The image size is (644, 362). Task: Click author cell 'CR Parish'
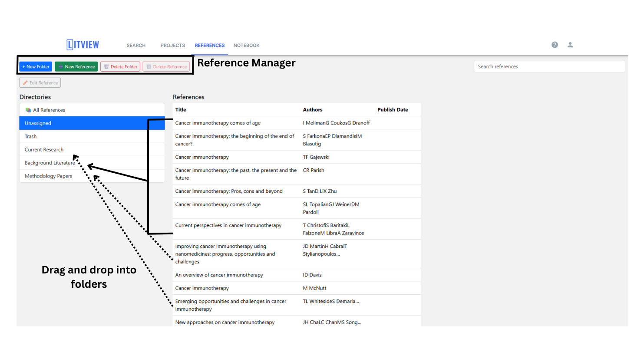(314, 170)
